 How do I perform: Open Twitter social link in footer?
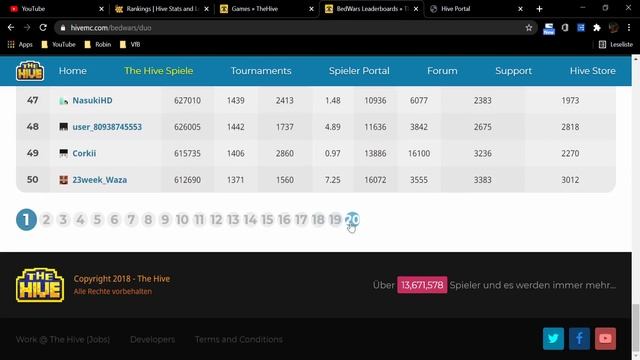pos(553,338)
